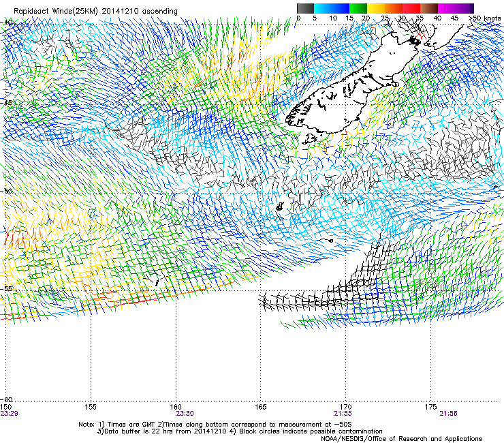
Task: Click the note line starting 'Note: 1) Times are GMT'
Action: coord(215,425)
